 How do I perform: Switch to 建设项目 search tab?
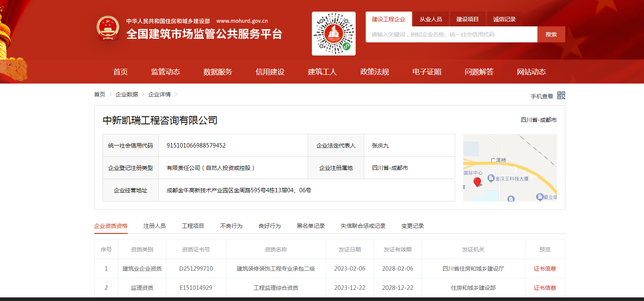467,19
